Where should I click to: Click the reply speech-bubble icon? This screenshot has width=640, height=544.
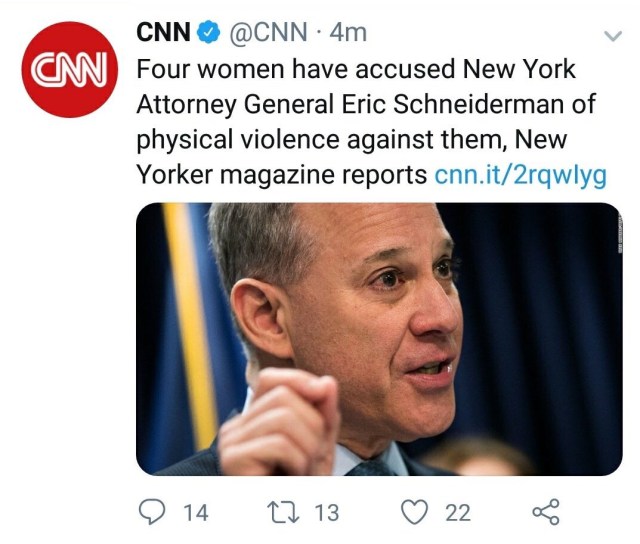point(150,512)
